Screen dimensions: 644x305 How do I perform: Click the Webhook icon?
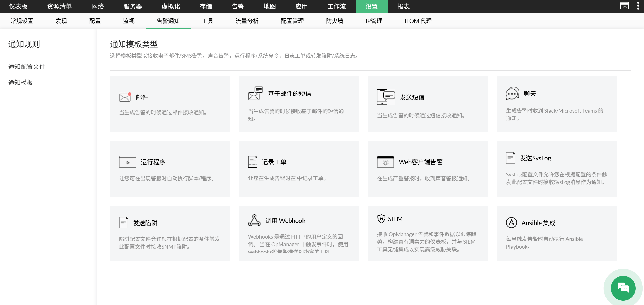point(254,220)
